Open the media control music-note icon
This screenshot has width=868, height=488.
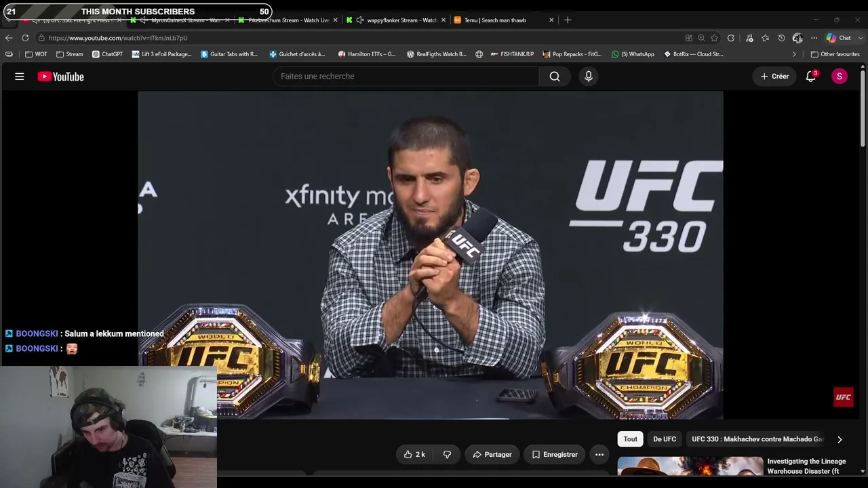749,38
